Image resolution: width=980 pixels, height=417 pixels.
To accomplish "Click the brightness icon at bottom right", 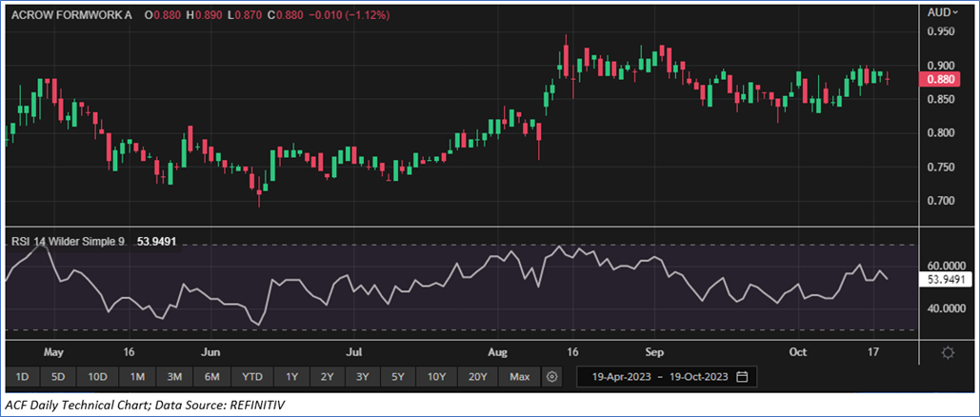I will pos(948,352).
